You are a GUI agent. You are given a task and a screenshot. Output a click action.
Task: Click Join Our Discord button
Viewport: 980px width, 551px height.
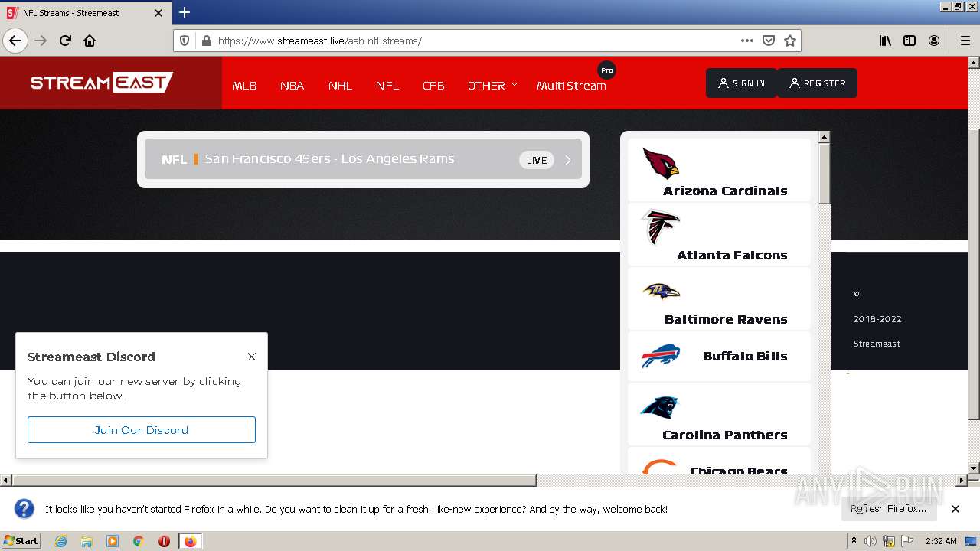(x=142, y=430)
